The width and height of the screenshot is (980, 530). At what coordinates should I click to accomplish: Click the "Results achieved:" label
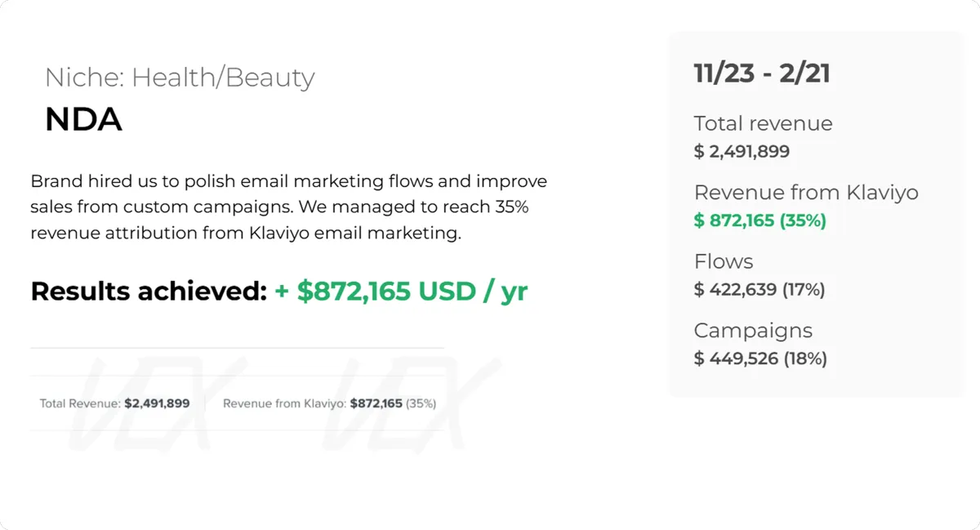tap(149, 291)
